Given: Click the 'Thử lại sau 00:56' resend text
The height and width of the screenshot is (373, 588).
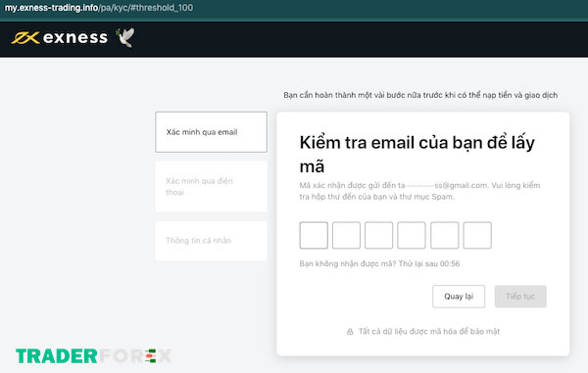Looking at the screenshot, I should click(429, 263).
